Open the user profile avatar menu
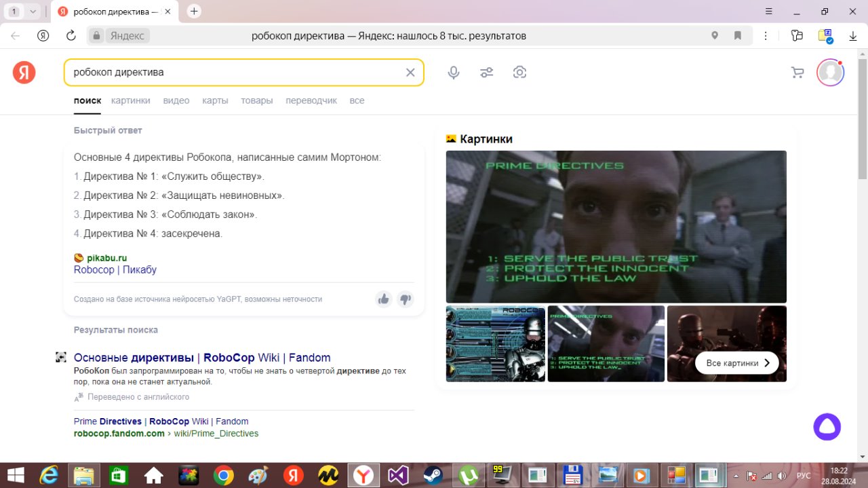This screenshot has width=868, height=488. click(x=830, y=73)
